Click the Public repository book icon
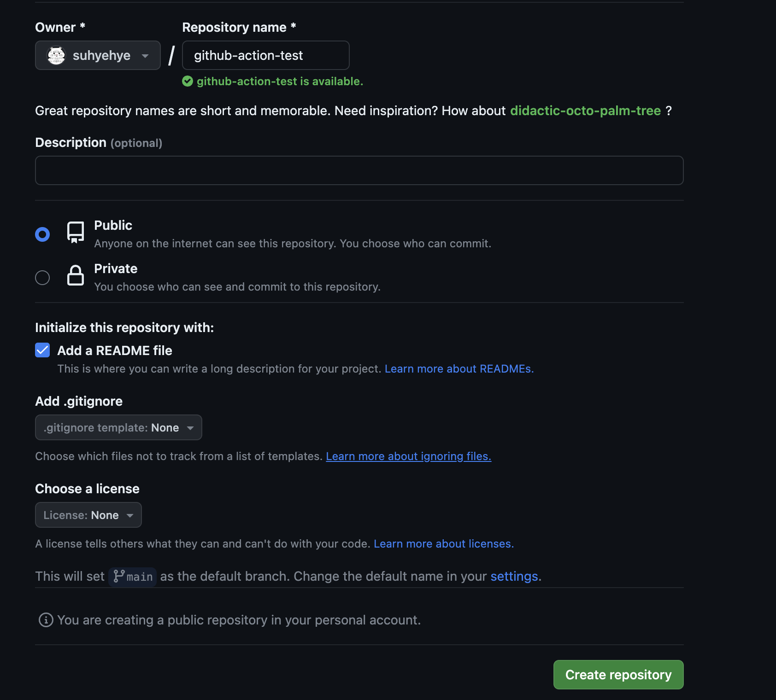776x700 pixels. coord(75,232)
